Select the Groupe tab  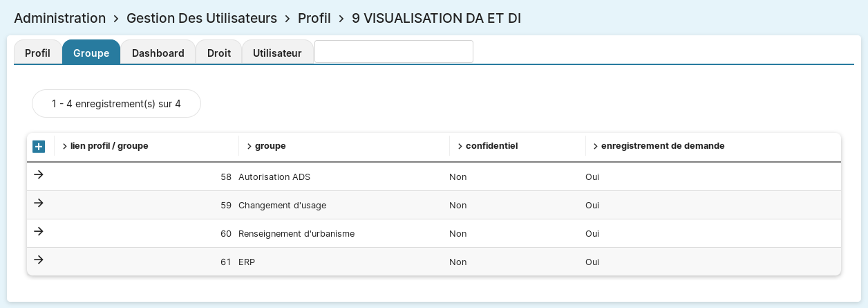(91, 53)
